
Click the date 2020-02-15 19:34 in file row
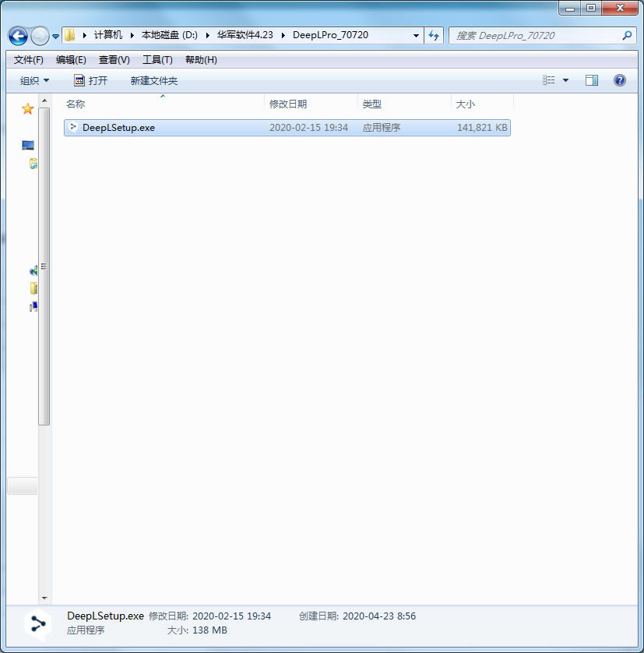pos(308,128)
